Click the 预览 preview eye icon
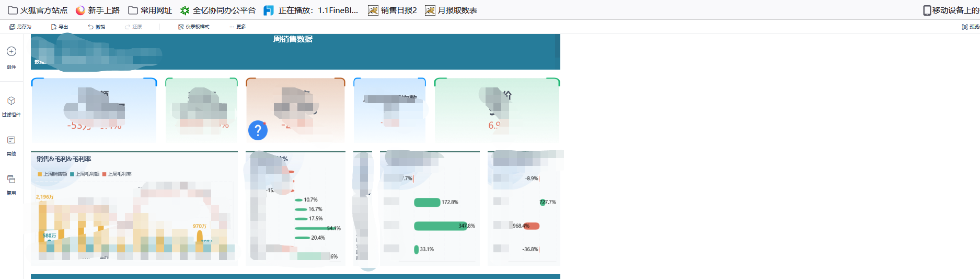The image size is (980, 279). click(965, 27)
